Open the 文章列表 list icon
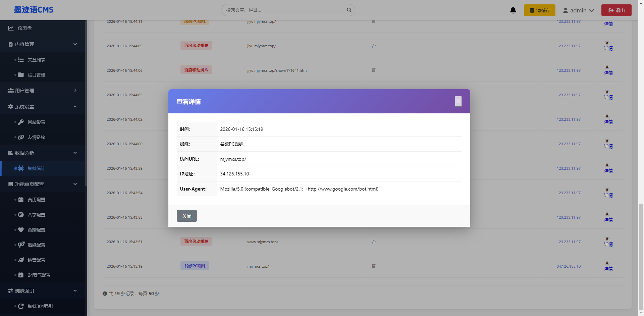The width and height of the screenshot is (644, 316). pyautogui.click(x=21, y=60)
